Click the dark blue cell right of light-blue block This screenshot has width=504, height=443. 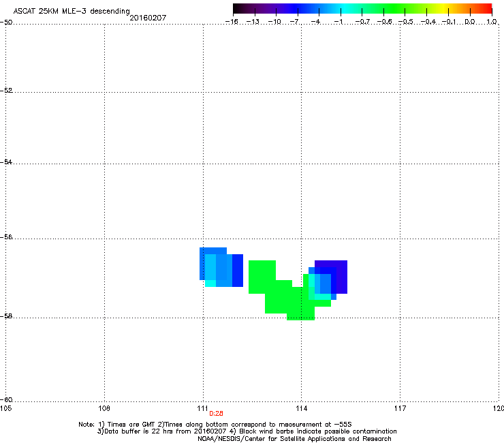click(238, 271)
